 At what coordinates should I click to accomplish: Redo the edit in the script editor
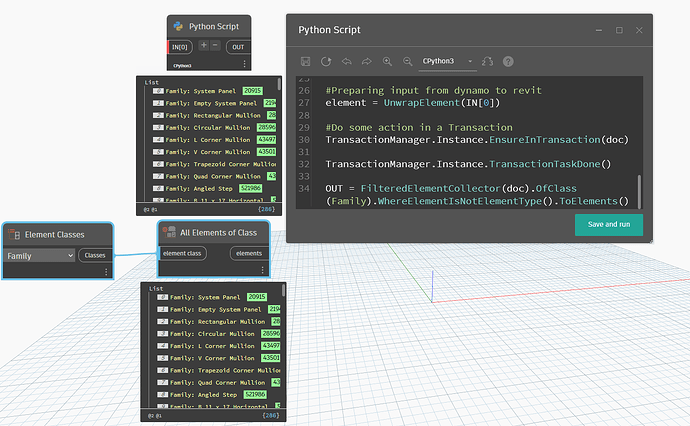(366, 61)
